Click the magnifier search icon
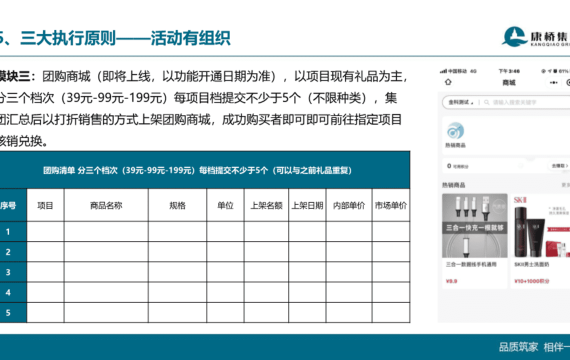This screenshot has width=570, height=360. point(486,103)
